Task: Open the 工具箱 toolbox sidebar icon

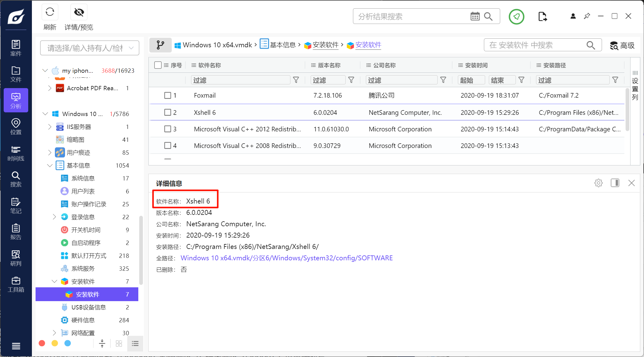Action: (x=16, y=284)
